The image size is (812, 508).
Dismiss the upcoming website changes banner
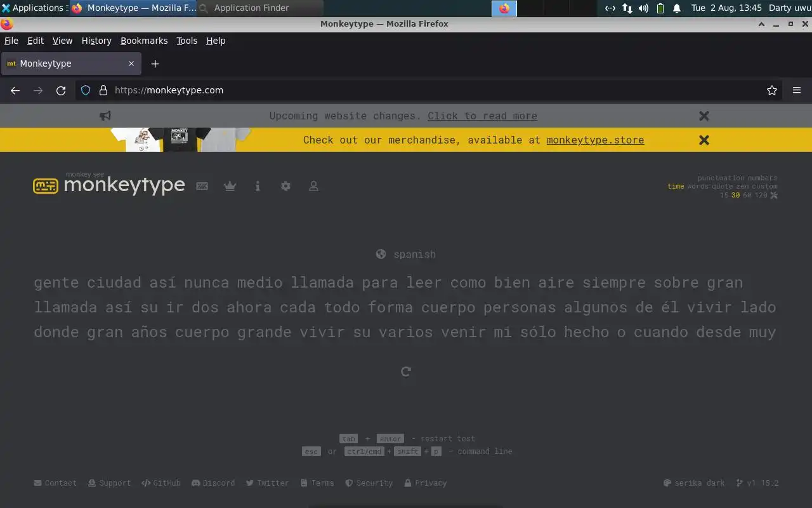(704, 116)
